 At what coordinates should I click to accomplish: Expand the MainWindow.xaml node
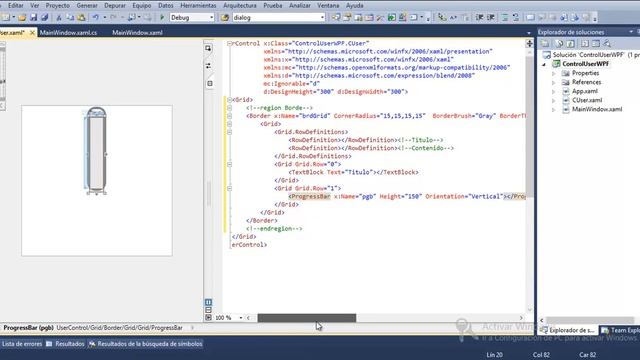pos(553,109)
